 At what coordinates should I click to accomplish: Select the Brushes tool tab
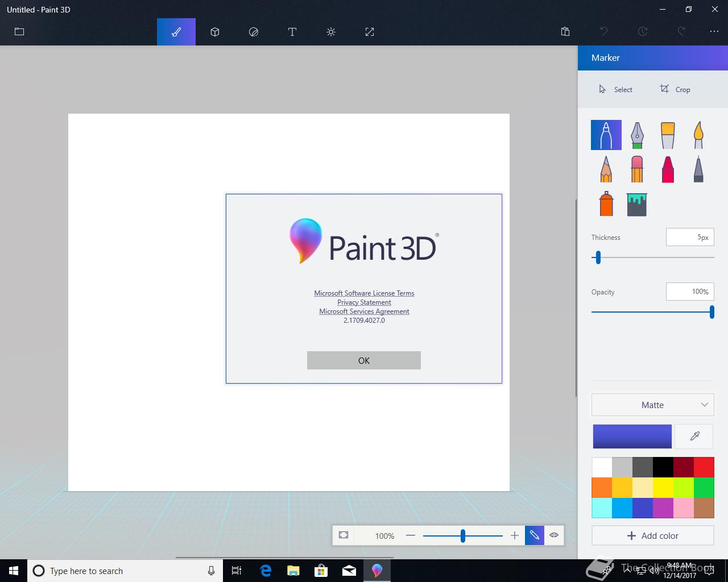click(176, 32)
